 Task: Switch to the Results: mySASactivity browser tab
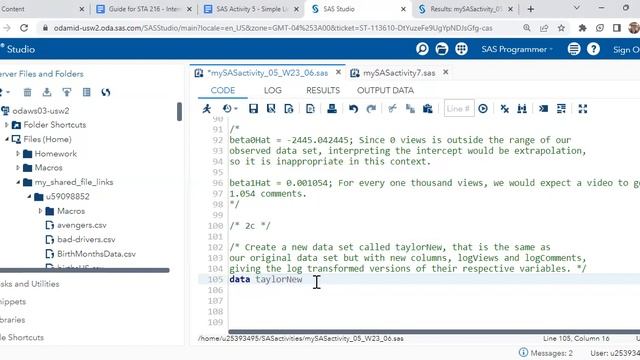(x=465, y=9)
